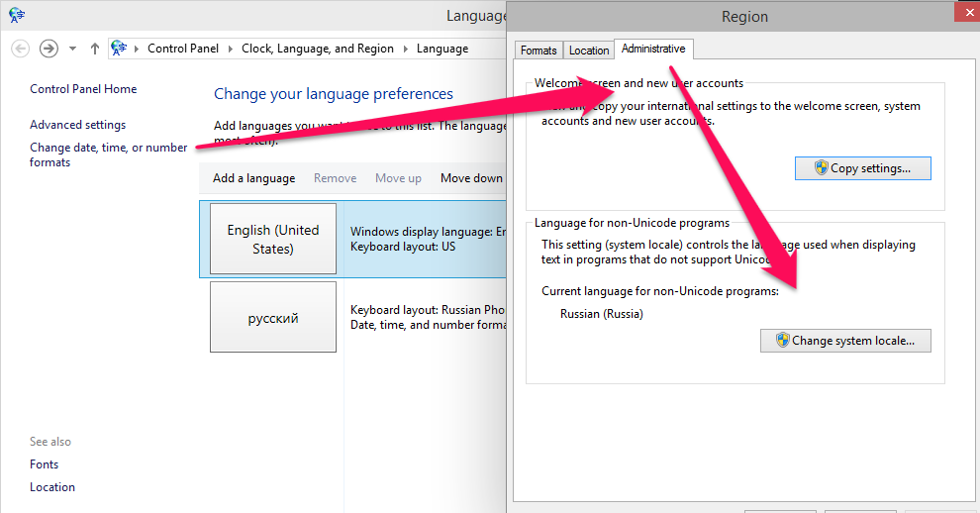Click Add a language
This screenshot has height=513, width=980.
click(x=253, y=178)
